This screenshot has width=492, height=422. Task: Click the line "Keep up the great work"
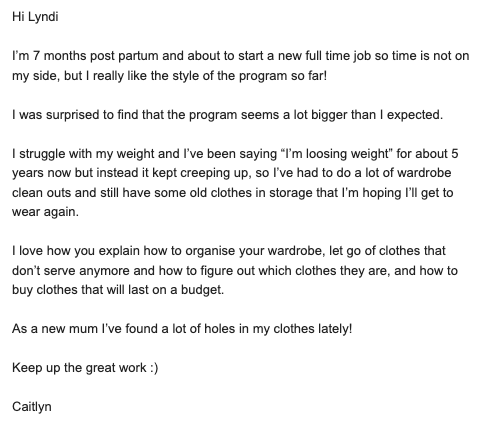[x=79, y=368]
